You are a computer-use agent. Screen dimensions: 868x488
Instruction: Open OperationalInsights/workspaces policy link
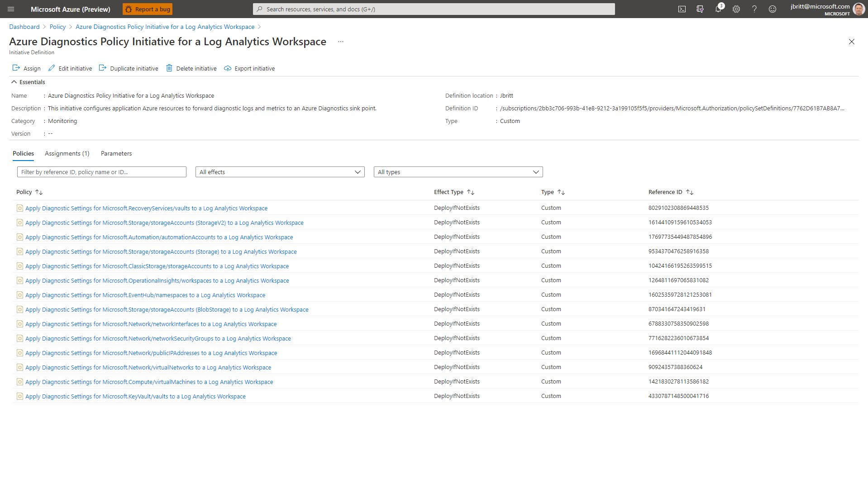(157, 280)
